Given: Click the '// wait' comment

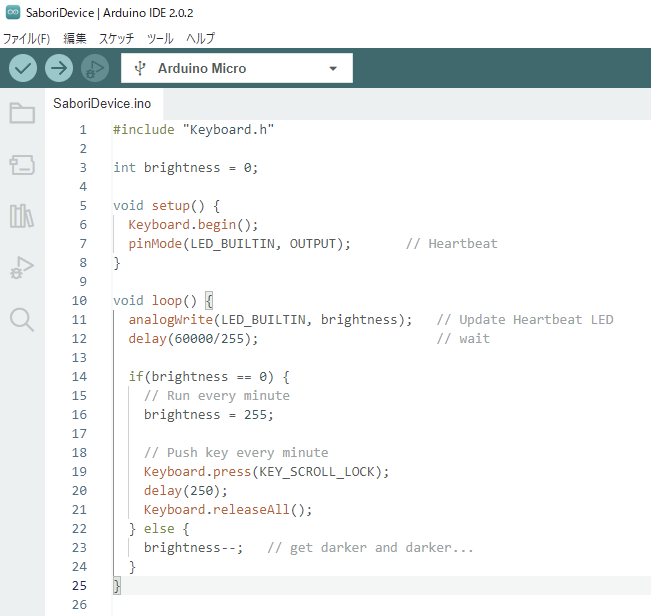Looking at the screenshot, I should [463, 339].
